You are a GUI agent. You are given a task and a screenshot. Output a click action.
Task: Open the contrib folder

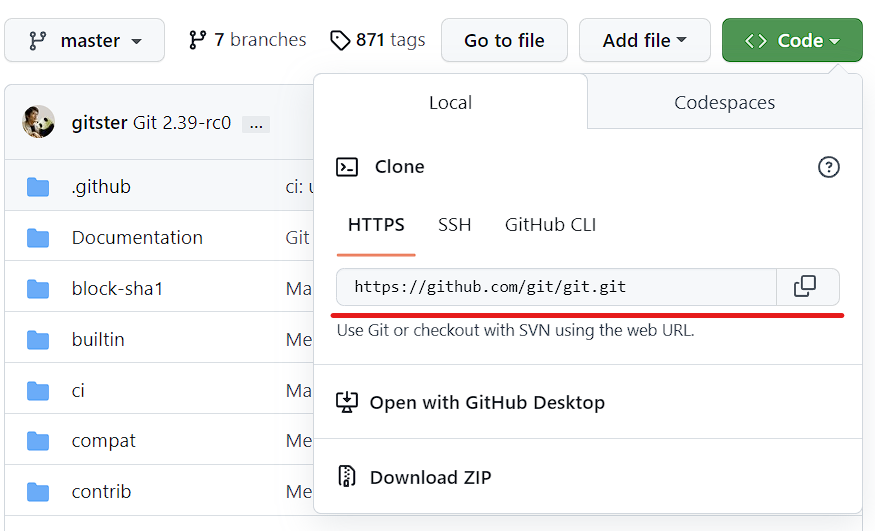pos(102,491)
